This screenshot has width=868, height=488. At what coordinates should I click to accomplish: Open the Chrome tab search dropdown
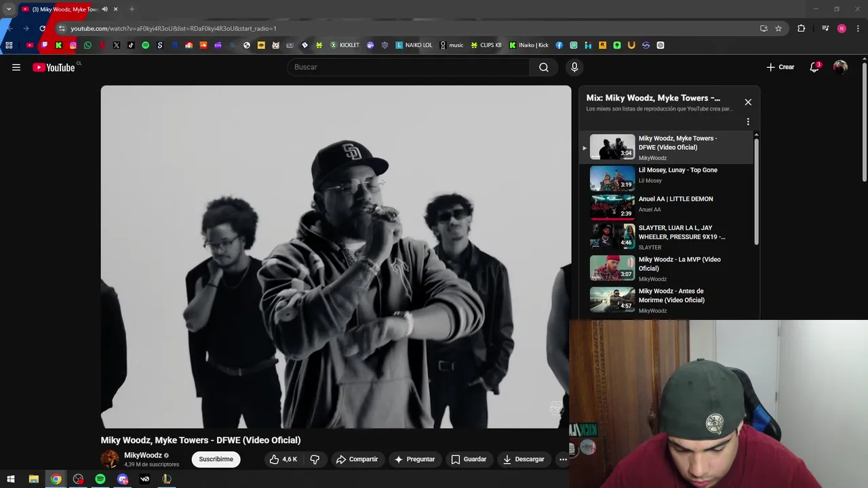(9, 9)
